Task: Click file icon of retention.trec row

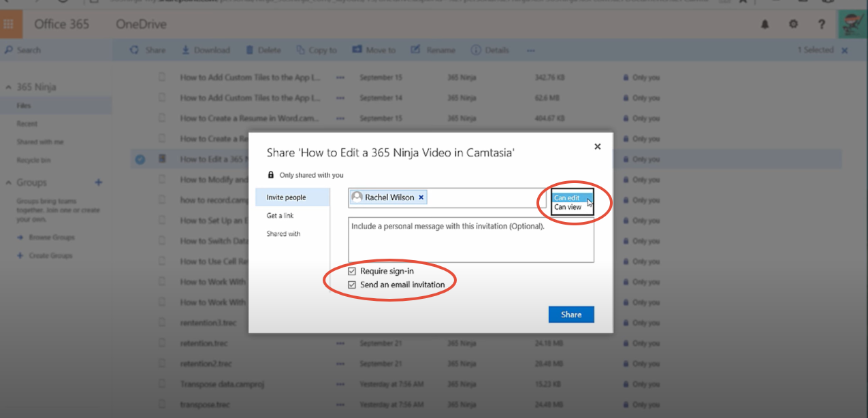Action: pos(162,344)
